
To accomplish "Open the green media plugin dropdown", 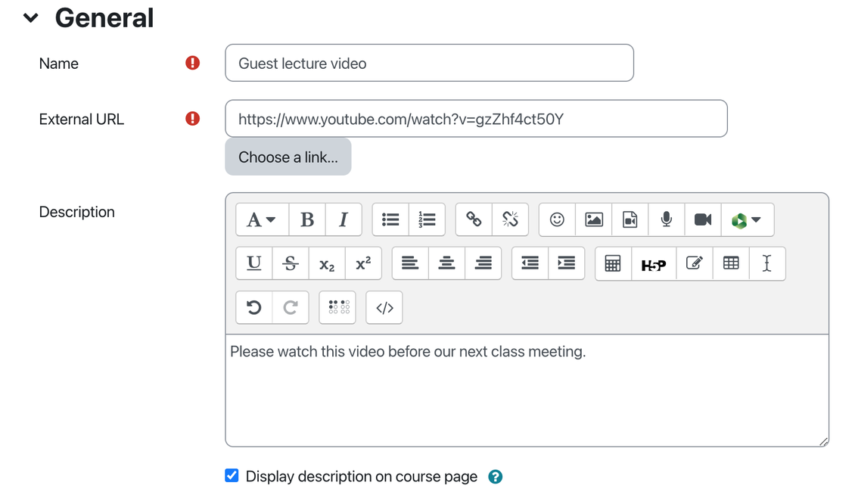I will pyautogui.click(x=747, y=219).
